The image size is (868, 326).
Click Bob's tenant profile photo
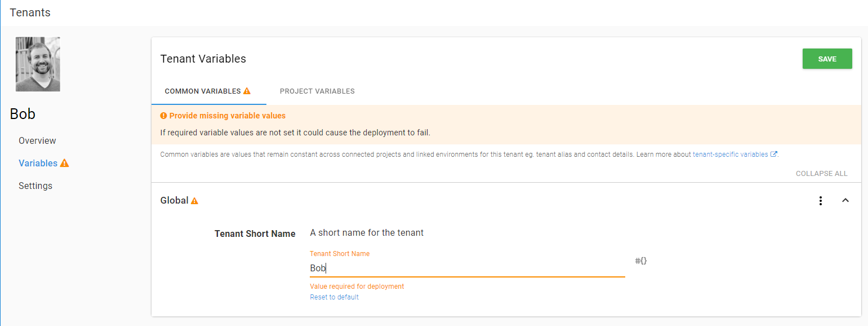coord(38,64)
